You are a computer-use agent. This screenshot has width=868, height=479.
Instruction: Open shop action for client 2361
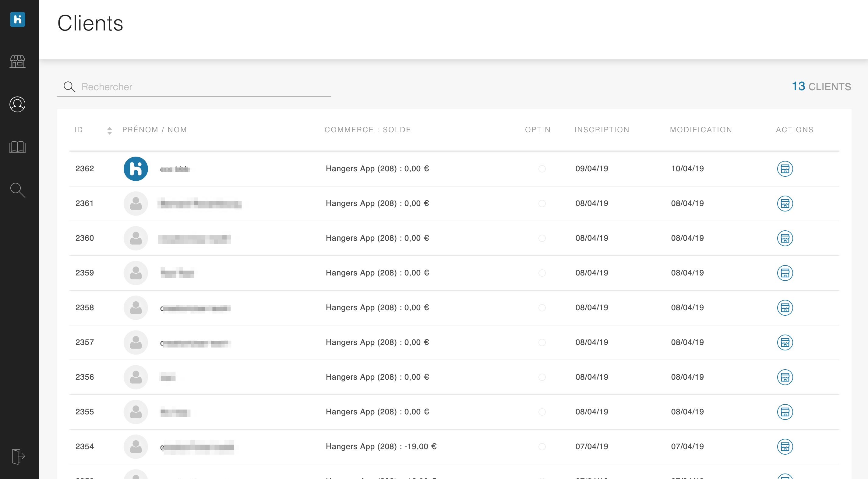click(785, 203)
